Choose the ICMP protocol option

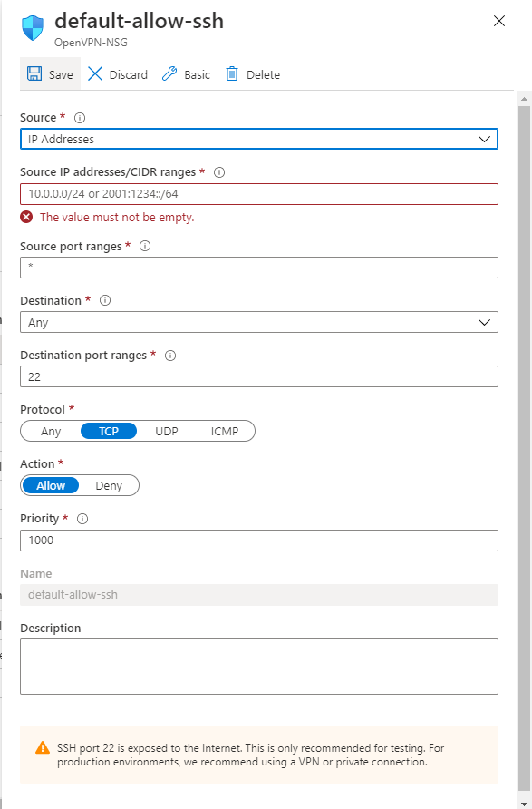225,432
